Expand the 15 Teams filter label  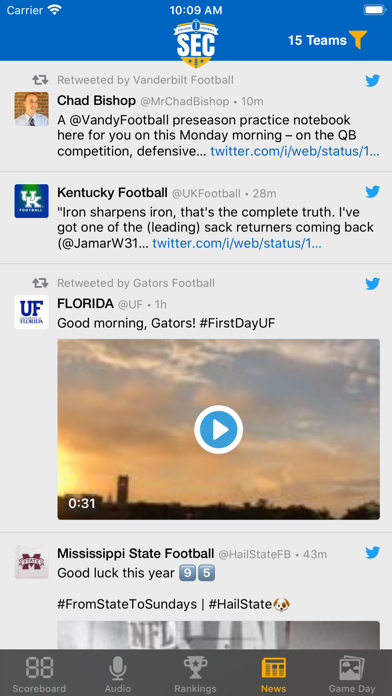[317, 40]
